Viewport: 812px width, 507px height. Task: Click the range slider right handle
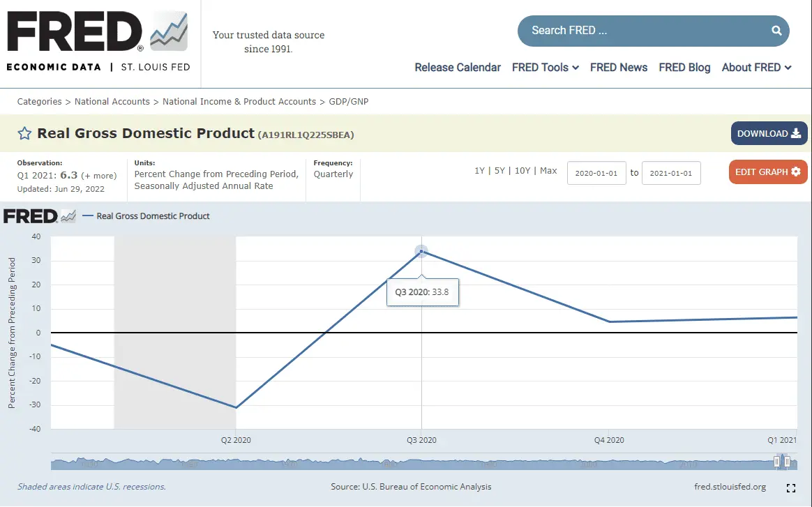click(x=788, y=461)
